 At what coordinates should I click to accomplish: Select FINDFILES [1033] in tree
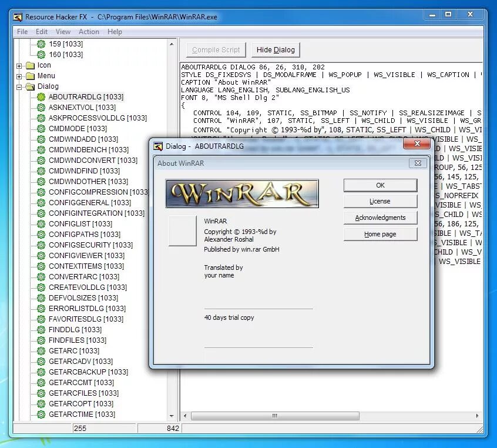78,340
